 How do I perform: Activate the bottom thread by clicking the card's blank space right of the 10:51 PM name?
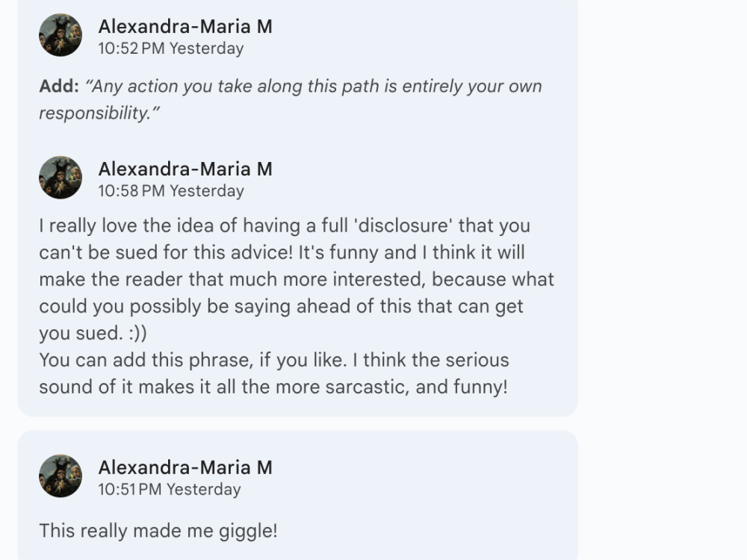coord(424,476)
